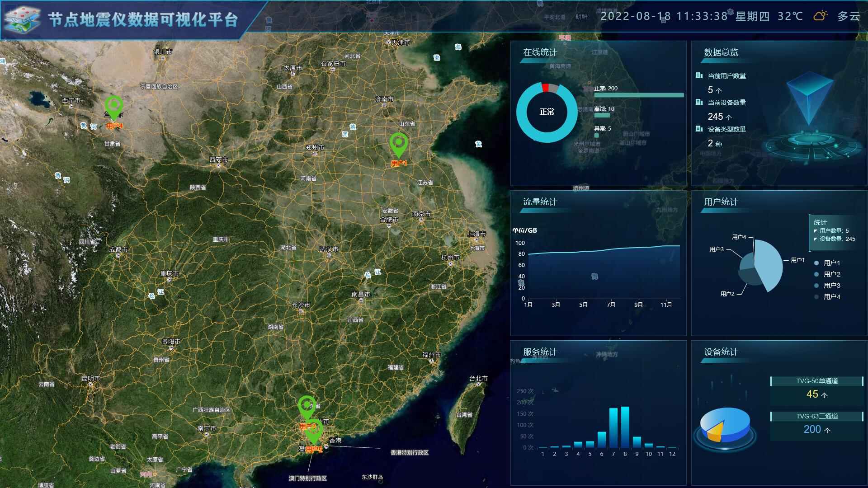Click the platform logo icon in header
The image size is (868, 488).
click(x=23, y=19)
